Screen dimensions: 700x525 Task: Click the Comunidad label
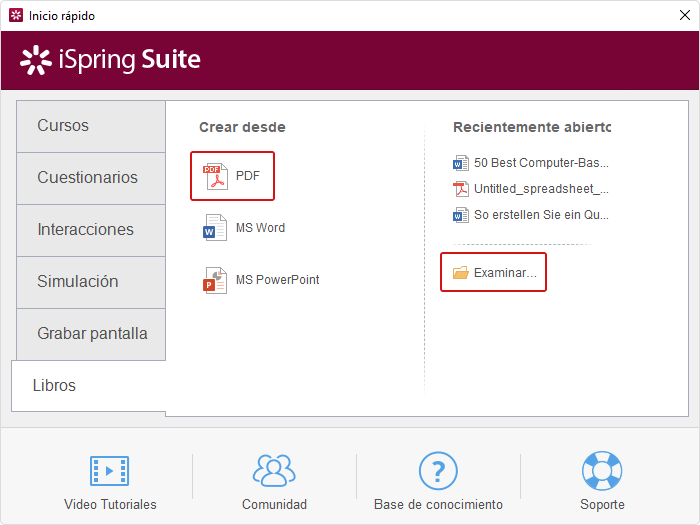(274, 504)
